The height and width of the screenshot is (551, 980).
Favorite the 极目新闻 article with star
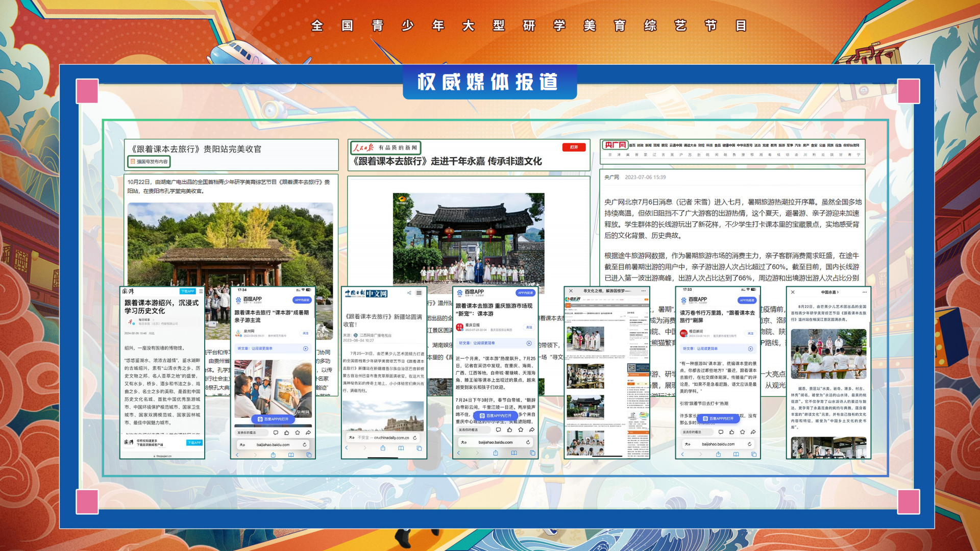coord(743,432)
